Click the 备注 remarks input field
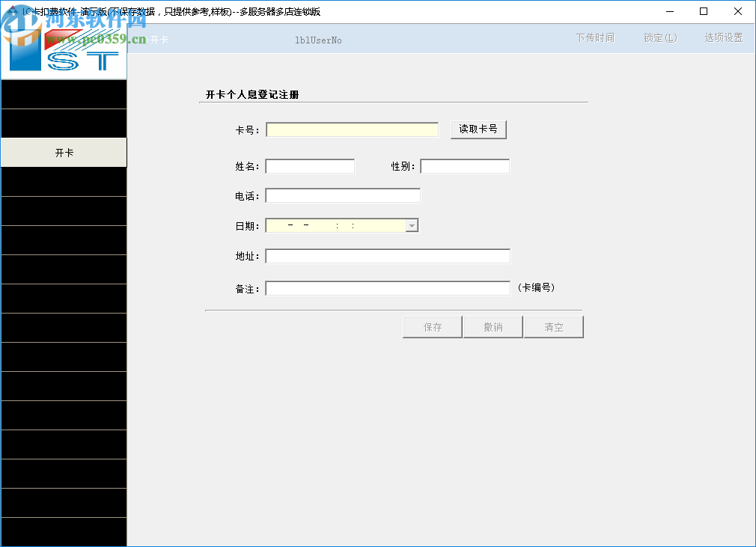 coord(388,287)
